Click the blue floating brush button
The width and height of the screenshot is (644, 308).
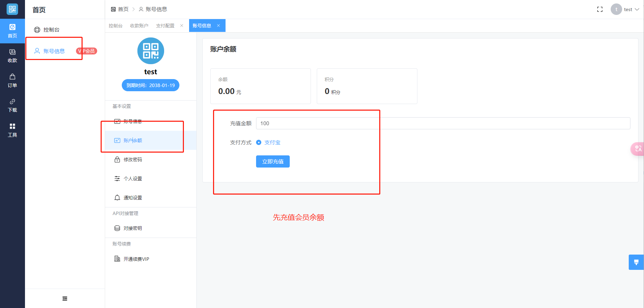coord(636,262)
